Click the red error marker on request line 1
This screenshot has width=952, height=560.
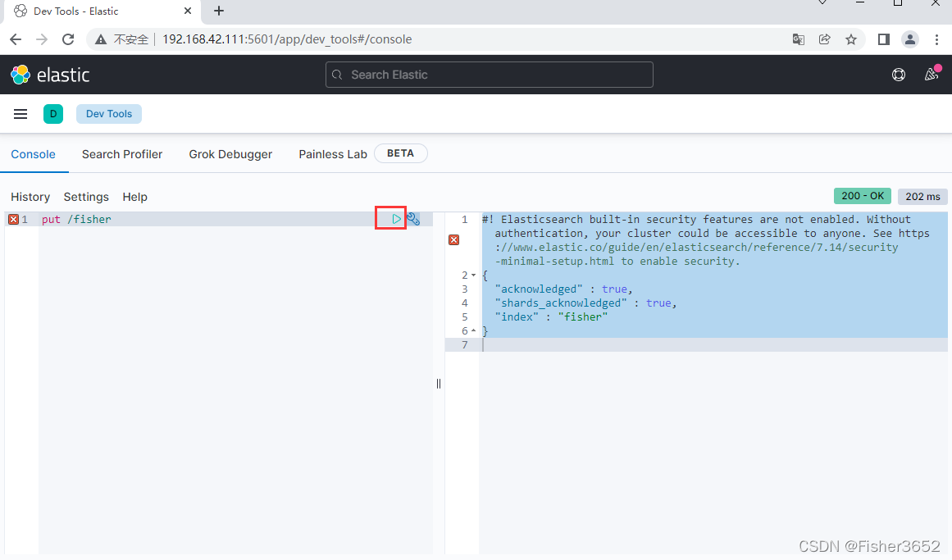tap(13, 219)
